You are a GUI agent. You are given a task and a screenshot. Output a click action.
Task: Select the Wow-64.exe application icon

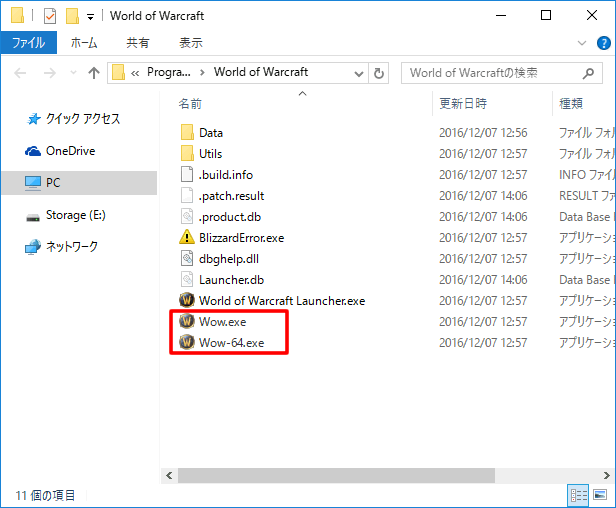click(187, 343)
